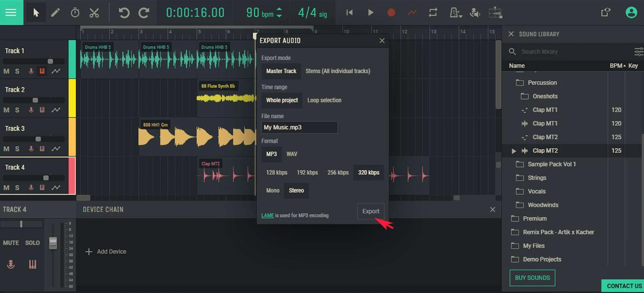Screen dimensions: 644x293
Task: Redo the last action
Action: (144, 13)
